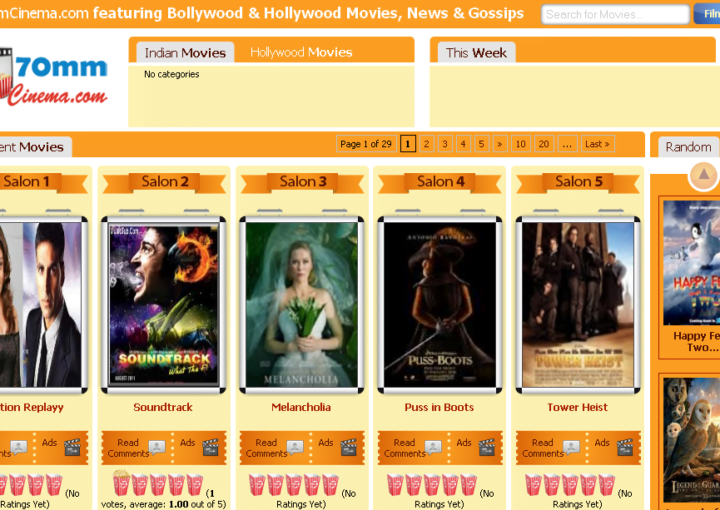Switch to the Hollywood Movies tab
This screenshot has width=720, height=510.
[x=301, y=52]
